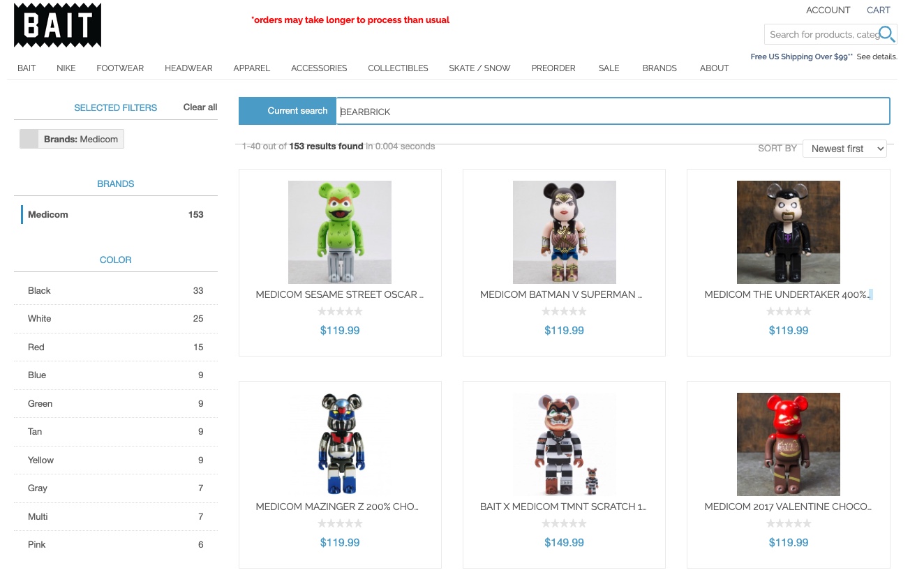Click Clear all filters link
Image resolution: width=924 pixels, height=577 pixels.
click(x=200, y=107)
